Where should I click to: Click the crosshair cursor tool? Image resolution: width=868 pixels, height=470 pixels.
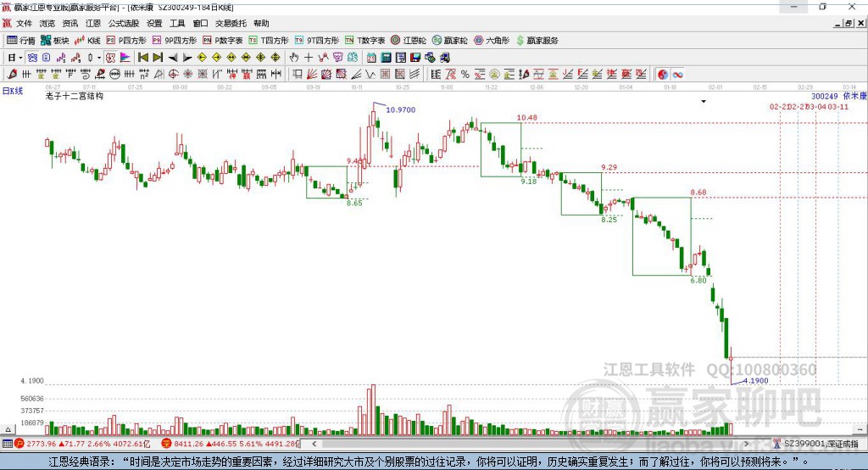coord(309,58)
